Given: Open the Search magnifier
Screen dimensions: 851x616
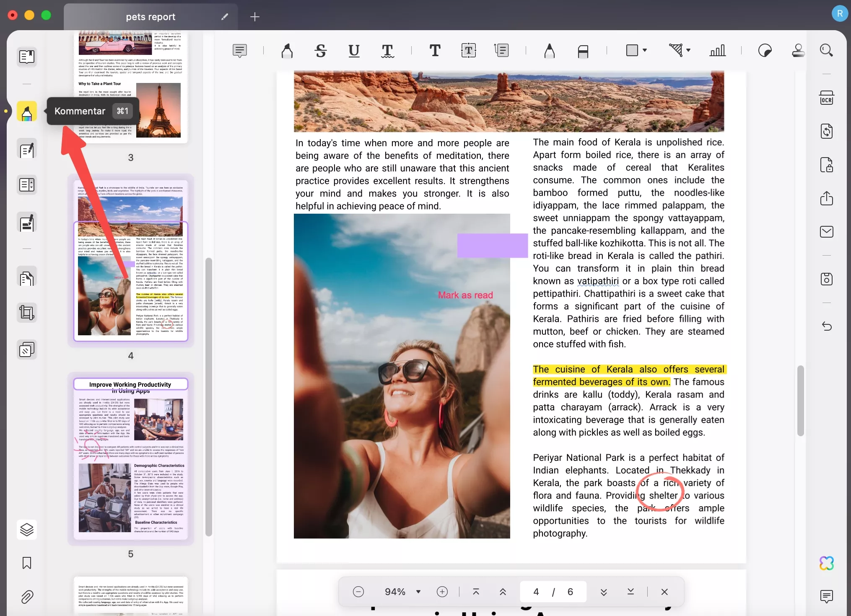Looking at the screenshot, I should tap(827, 51).
